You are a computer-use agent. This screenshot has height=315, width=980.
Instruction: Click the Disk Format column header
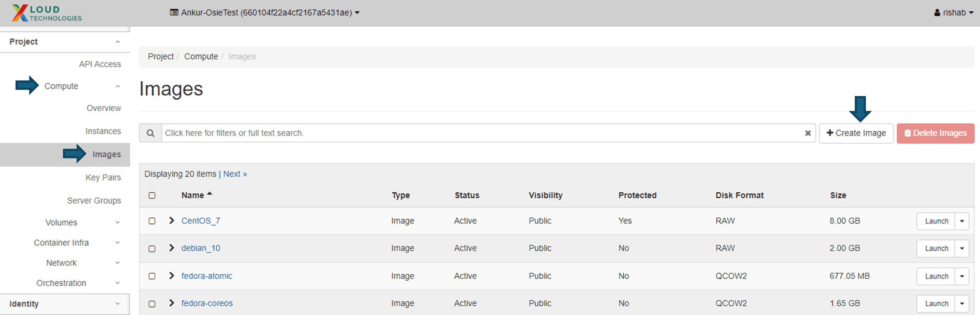tap(739, 195)
